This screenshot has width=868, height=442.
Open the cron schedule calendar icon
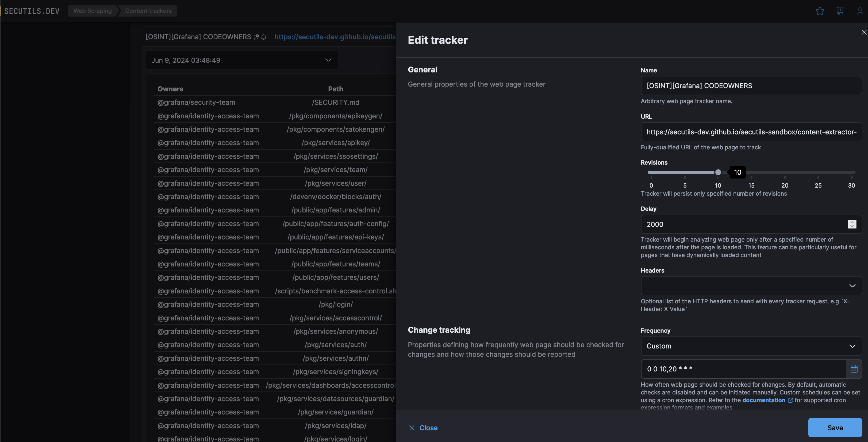click(x=854, y=369)
